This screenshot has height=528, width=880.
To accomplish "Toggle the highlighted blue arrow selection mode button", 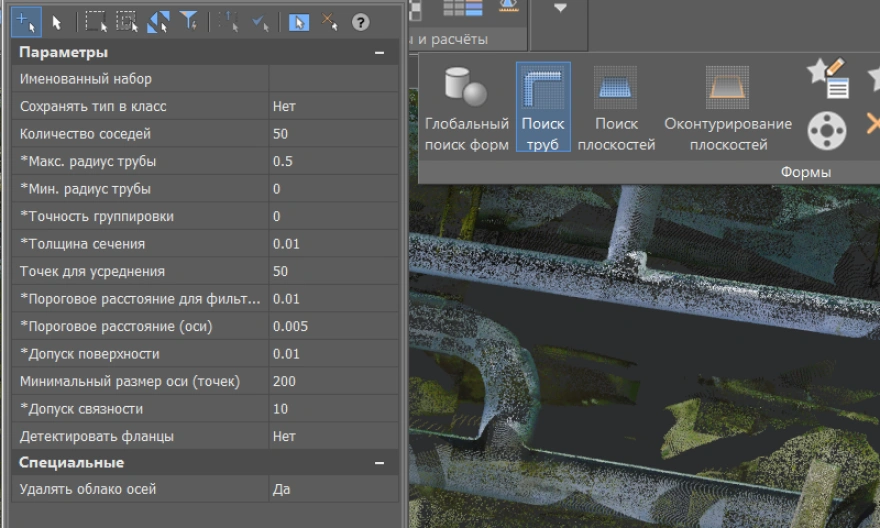I will 299,22.
